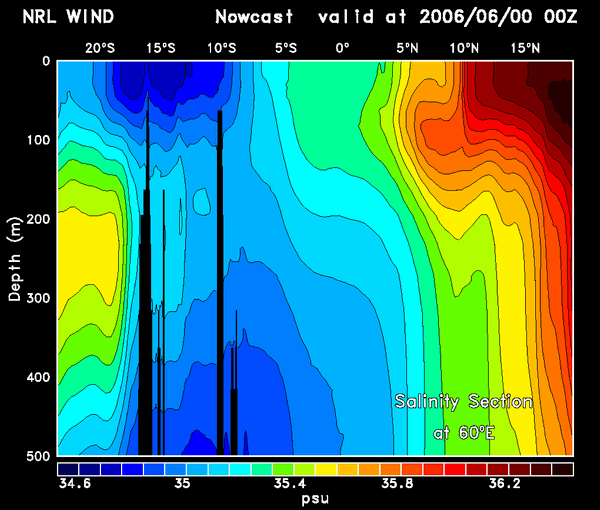Click the 'NRL WIND' title text
Screen dimensions: 600x510
click(x=68, y=17)
